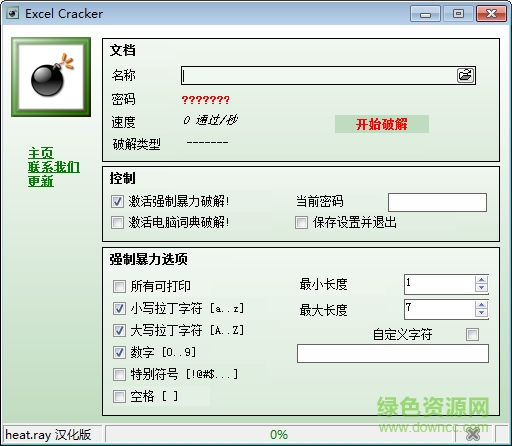This screenshot has height=446, width=512.
Task: Click the 当前密码 text box
Action: pos(437,202)
